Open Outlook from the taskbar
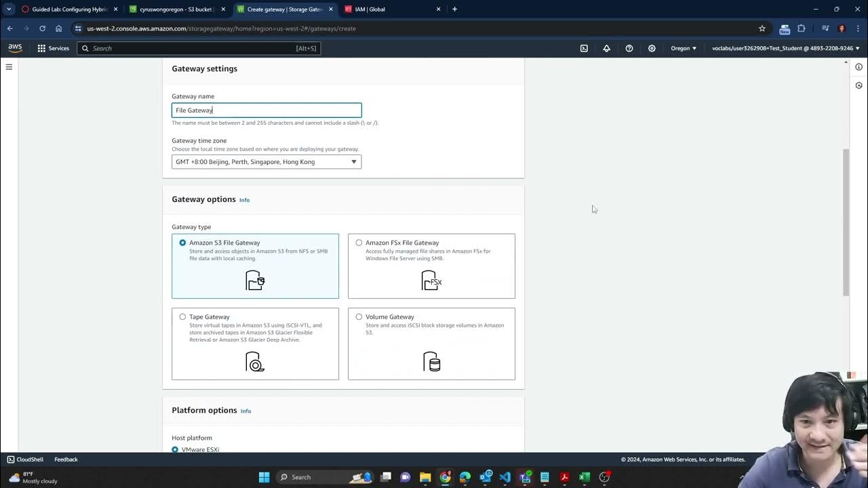 [x=485, y=477]
